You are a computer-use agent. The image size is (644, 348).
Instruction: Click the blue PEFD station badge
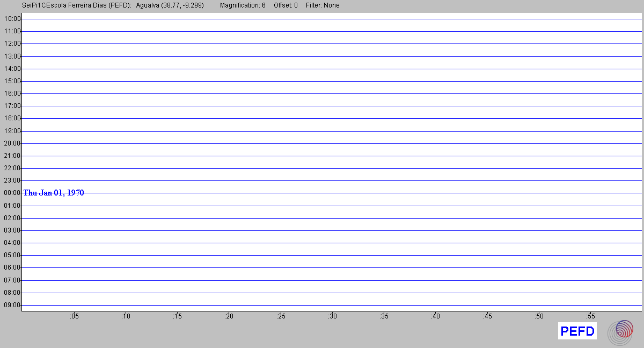coord(577,331)
